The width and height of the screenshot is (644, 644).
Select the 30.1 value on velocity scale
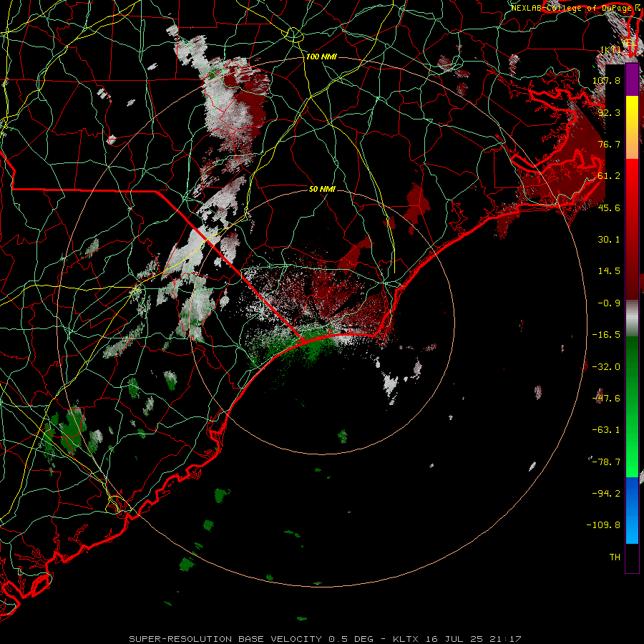609,240
